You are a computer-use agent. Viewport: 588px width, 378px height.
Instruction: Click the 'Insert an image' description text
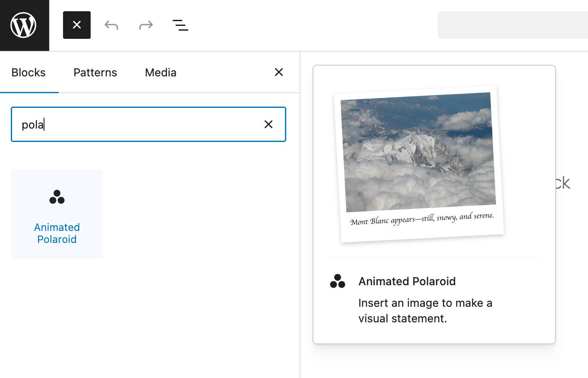tap(425, 311)
